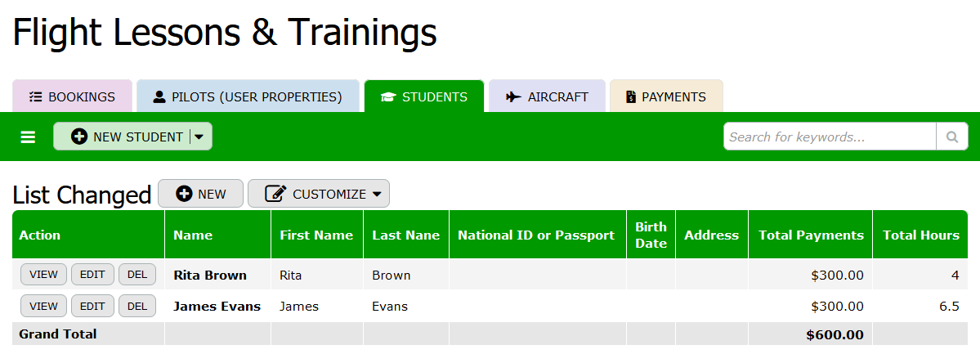Open the hamburger menu icon
This screenshot has width=980, height=354.
[28, 137]
